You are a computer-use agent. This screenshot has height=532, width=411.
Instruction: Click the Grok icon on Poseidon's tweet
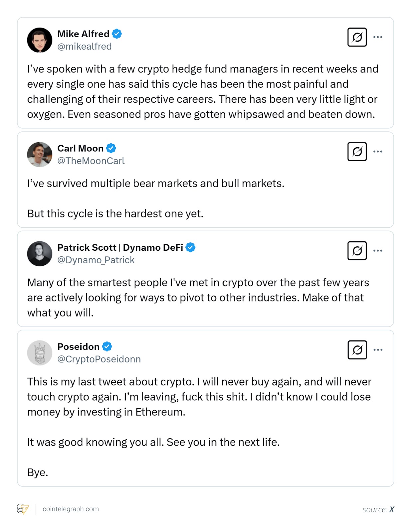pos(357,350)
